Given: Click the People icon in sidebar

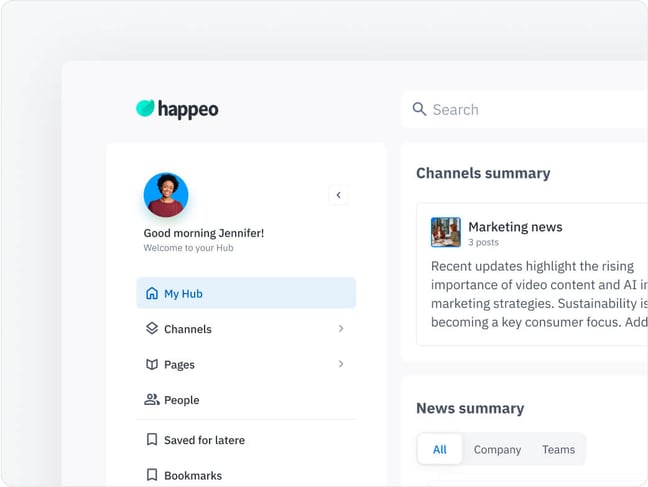Looking at the screenshot, I should tap(152, 400).
